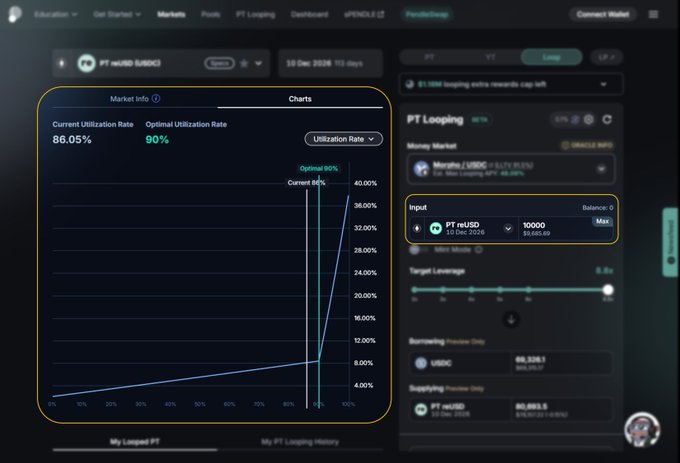Click Connect Wallet
Image resolution: width=680 pixels, height=463 pixels.
603,14
